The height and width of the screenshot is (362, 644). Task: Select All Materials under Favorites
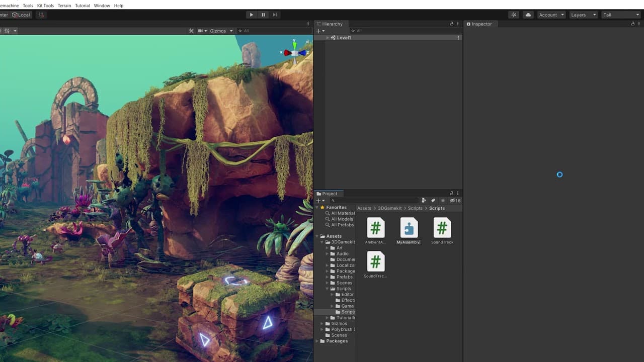tap(340, 213)
